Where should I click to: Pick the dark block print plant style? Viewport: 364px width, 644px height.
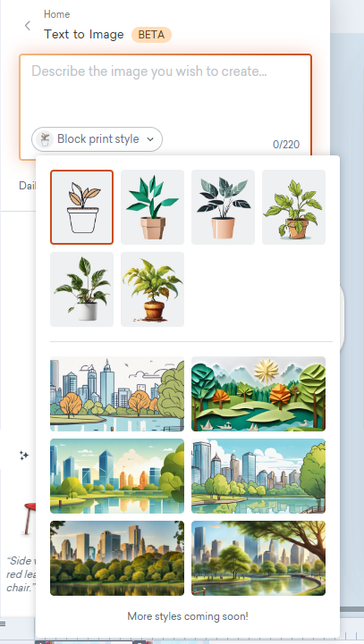coord(223,207)
